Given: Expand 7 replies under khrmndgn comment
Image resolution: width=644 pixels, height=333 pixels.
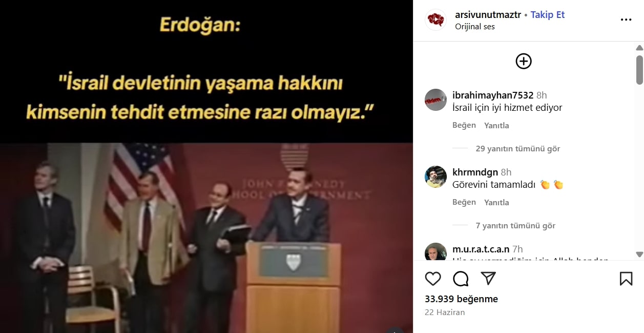Looking at the screenshot, I should [x=515, y=226].
